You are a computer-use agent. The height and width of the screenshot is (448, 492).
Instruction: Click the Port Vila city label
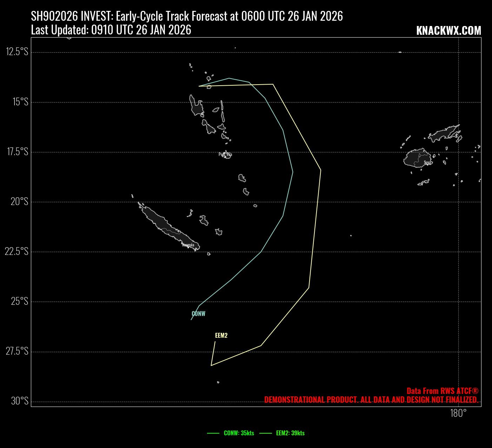(225, 154)
